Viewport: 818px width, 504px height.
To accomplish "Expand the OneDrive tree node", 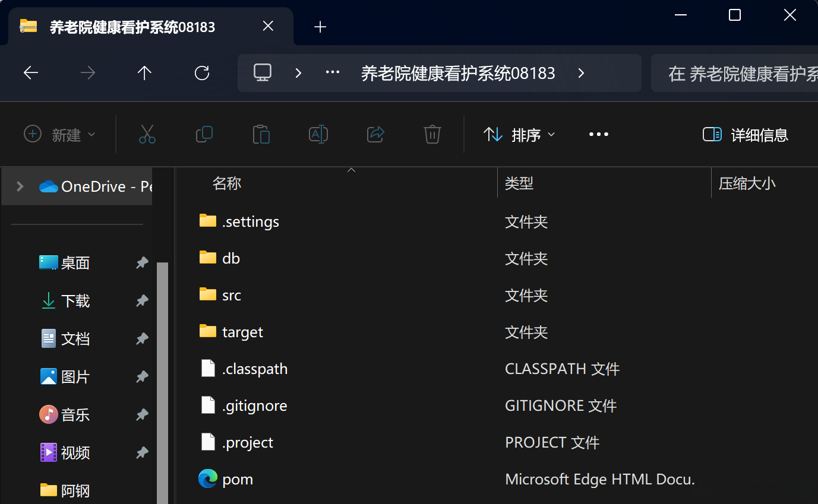I will [x=20, y=186].
